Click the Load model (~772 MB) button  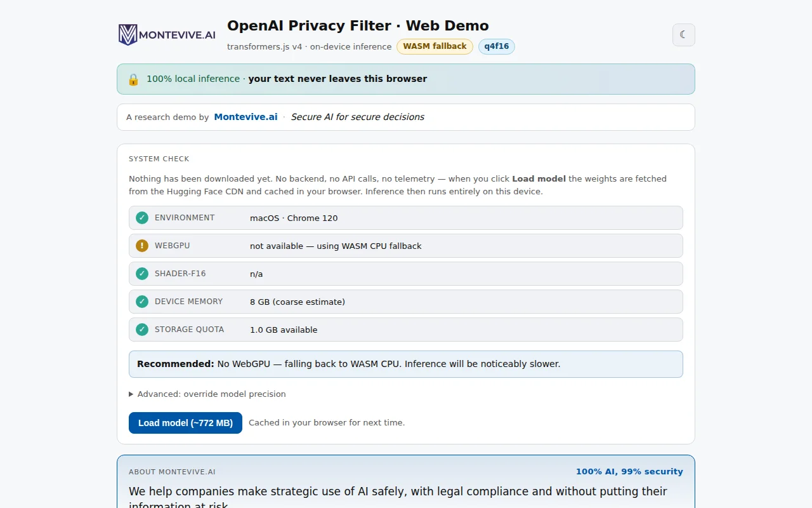point(185,423)
